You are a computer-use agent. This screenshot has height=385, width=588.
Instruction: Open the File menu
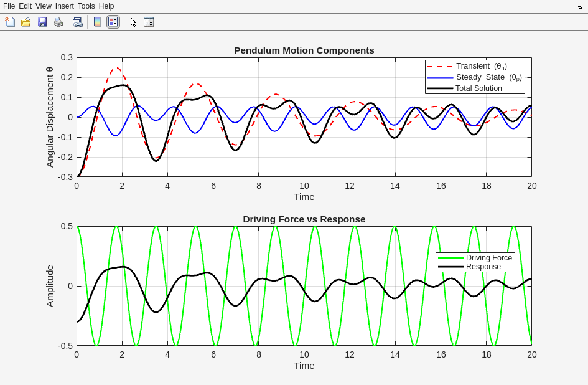click(9, 6)
